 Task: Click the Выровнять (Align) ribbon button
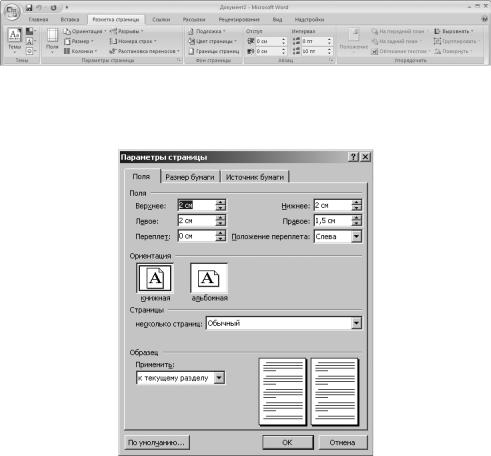click(454, 31)
